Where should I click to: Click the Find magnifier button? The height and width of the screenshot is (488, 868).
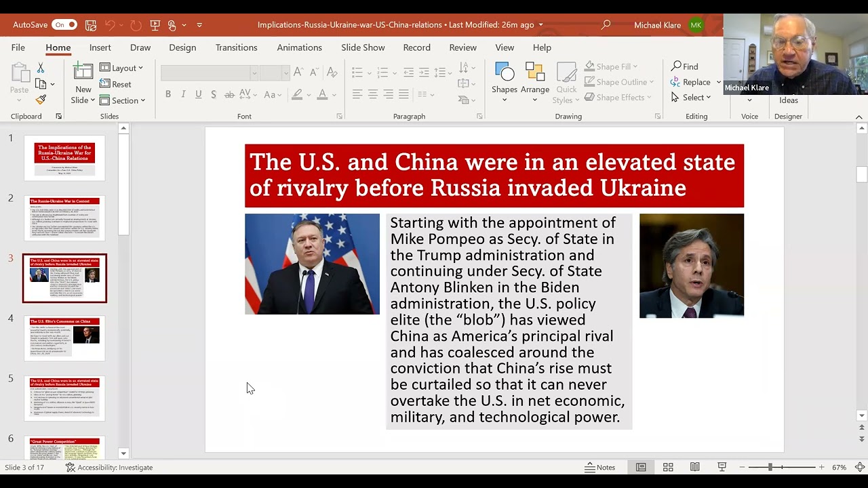(x=684, y=66)
